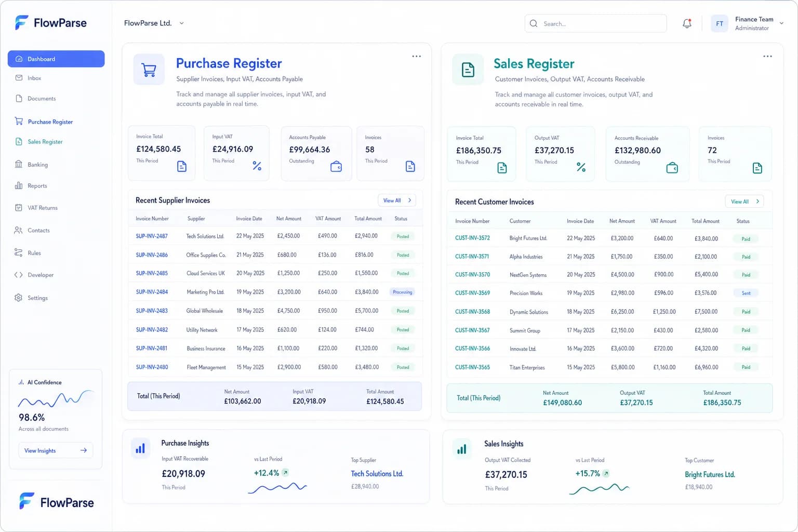Click the wallet icon in Accounts Receivable card

672,168
